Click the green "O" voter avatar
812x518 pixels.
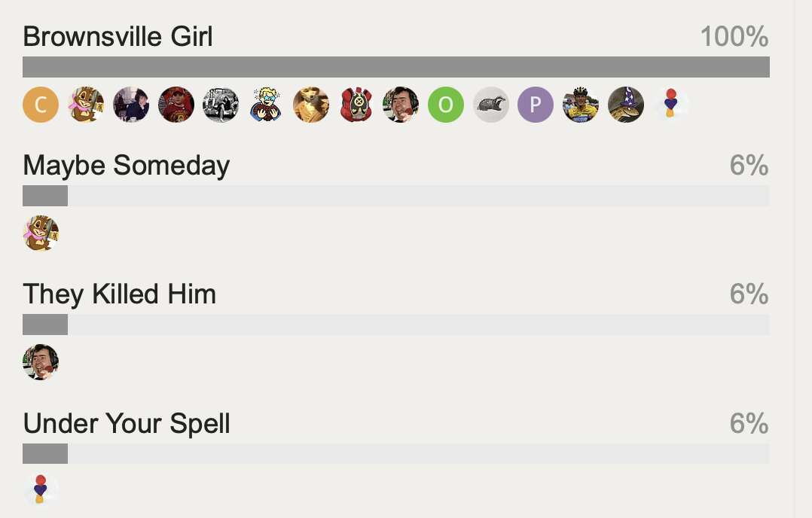(446, 105)
